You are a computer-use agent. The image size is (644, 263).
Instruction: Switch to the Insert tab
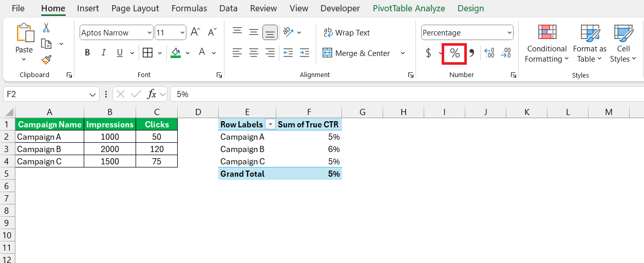(x=88, y=8)
